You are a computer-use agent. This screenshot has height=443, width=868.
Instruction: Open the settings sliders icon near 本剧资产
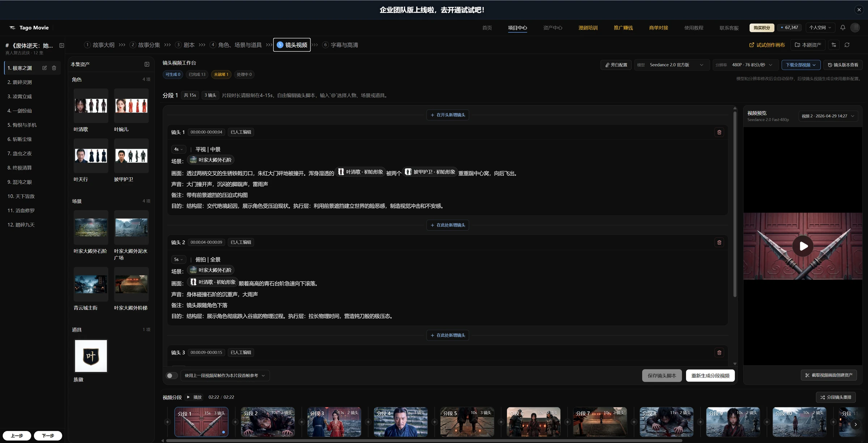coord(834,45)
